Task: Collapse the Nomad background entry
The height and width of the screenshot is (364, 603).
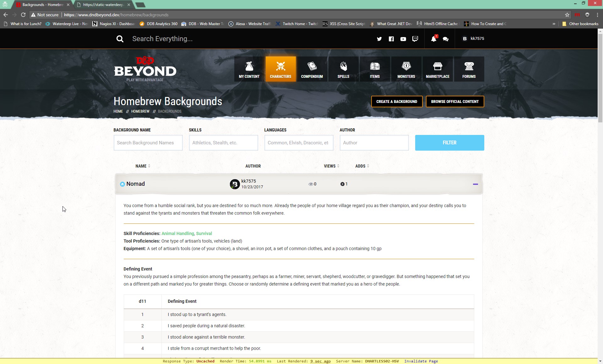Action: 475,184
